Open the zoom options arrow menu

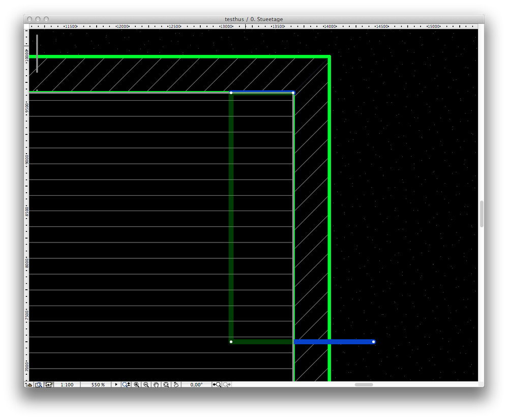116,385
